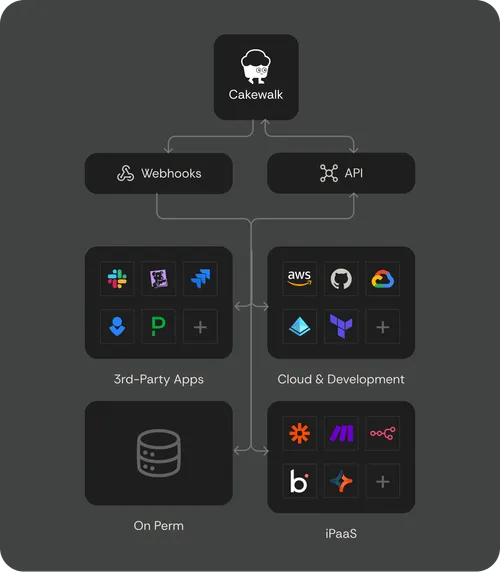The height and width of the screenshot is (572, 500).
Task: Click the blue pyramid Azure icon
Action: [299, 326]
